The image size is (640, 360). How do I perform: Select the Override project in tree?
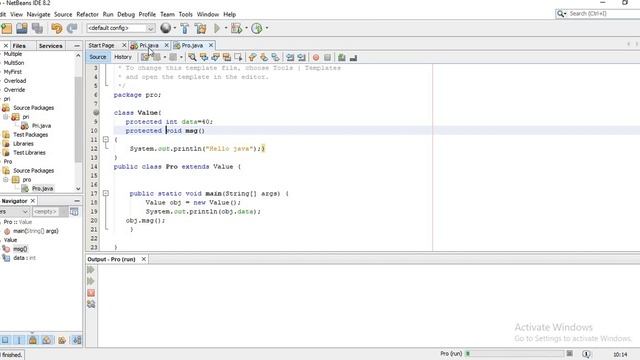(14, 90)
